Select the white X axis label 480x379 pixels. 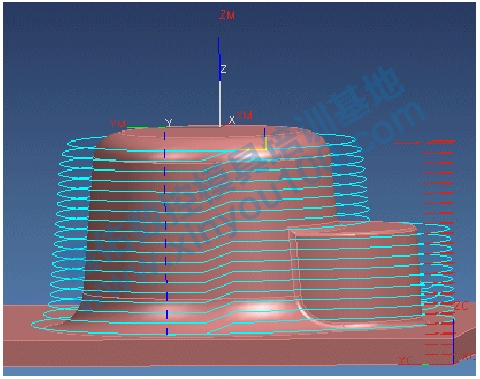pyautogui.click(x=232, y=120)
